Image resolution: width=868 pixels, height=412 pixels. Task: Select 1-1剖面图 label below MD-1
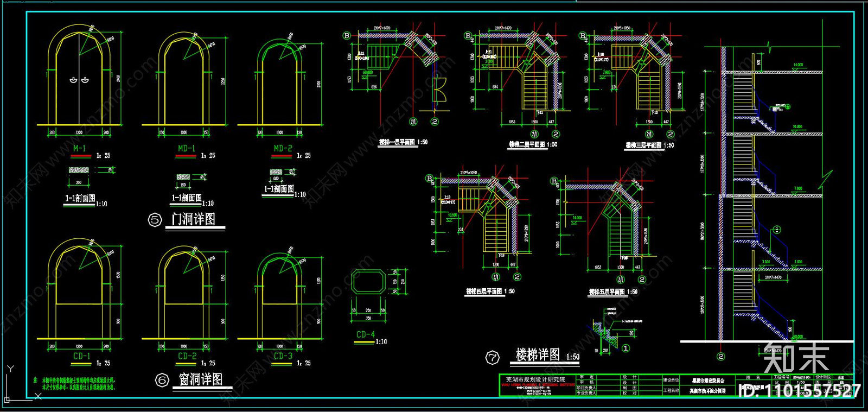coord(187,198)
